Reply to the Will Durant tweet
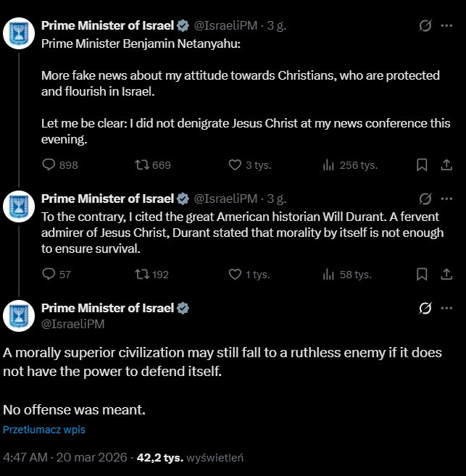Viewport: 466px width, 476px height. pyautogui.click(x=49, y=275)
